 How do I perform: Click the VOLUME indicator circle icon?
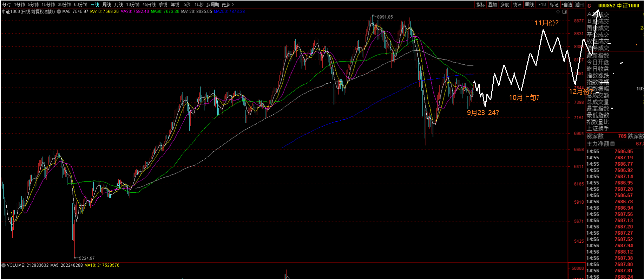tap(4, 265)
